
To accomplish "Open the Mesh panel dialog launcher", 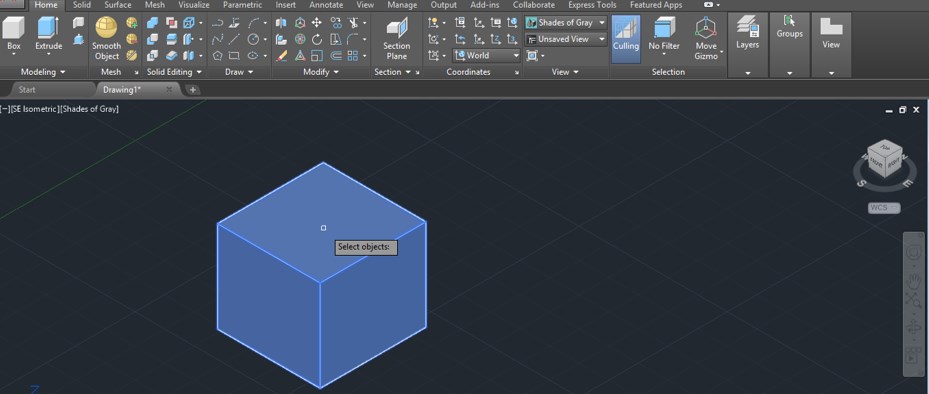I will click(x=136, y=72).
